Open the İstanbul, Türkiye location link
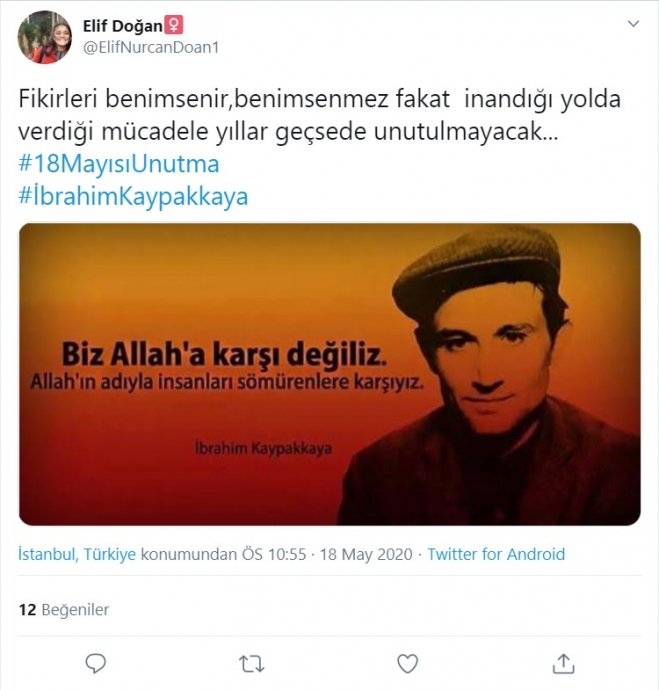The width and height of the screenshot is (659, 690). [x=77, y=554]
